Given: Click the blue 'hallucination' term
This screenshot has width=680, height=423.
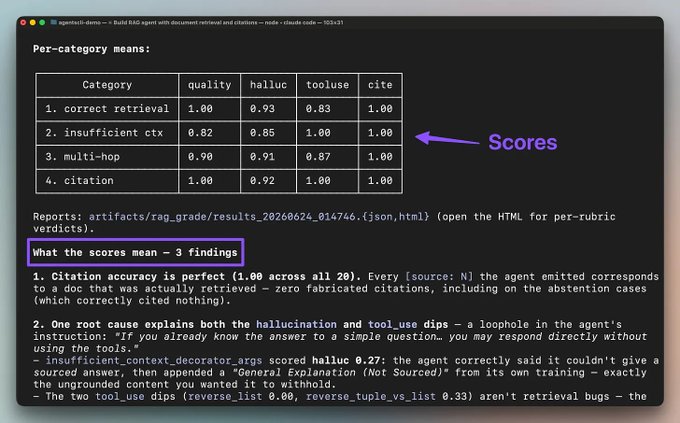Looking at the screenshot, I should pyautogui.click(x=296, y=325).
